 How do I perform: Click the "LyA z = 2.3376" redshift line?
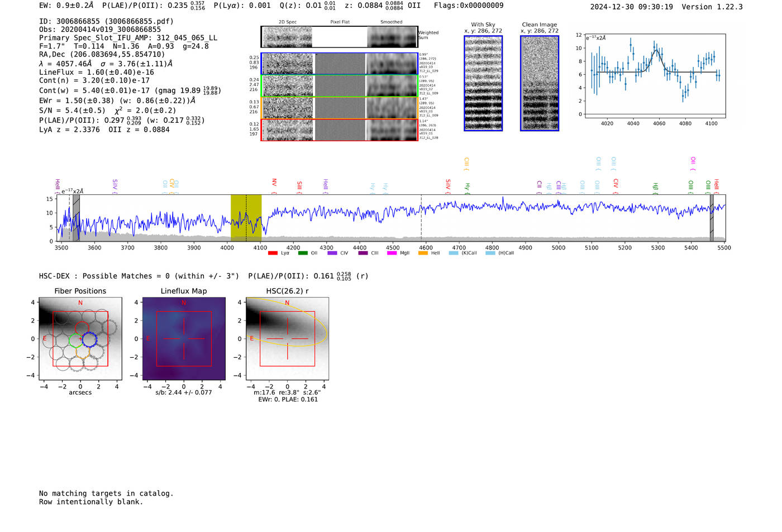pos(69,130)
